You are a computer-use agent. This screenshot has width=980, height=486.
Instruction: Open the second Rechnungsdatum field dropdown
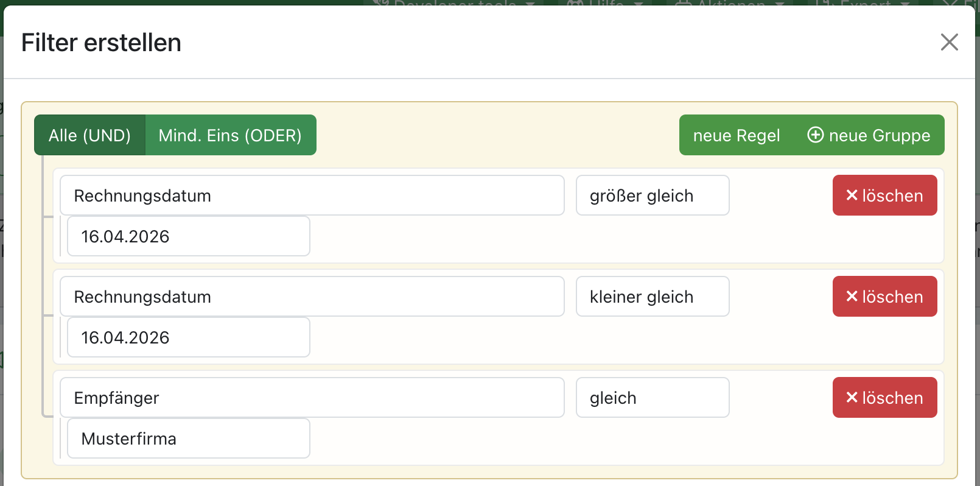coord(312,297)
